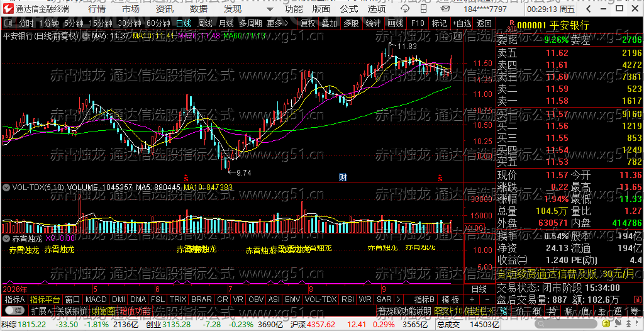
Task: Open the 数据 menu
Action: click(199, 9)
